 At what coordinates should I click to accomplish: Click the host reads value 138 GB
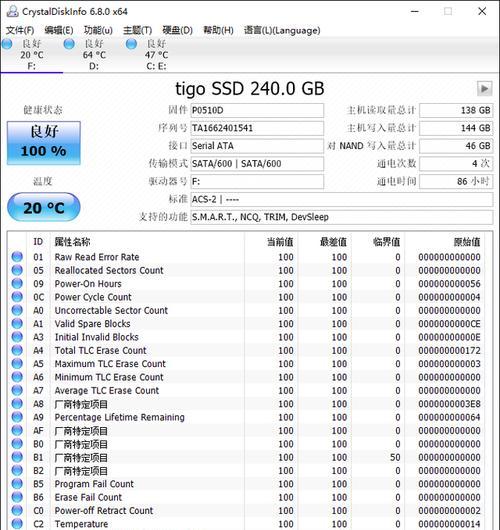point(456,111)
